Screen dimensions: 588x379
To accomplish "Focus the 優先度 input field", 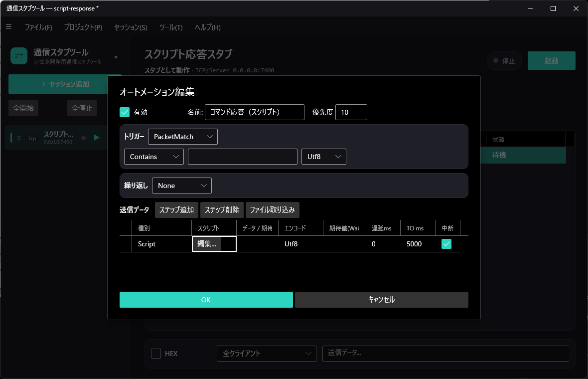I will point(351,112).
